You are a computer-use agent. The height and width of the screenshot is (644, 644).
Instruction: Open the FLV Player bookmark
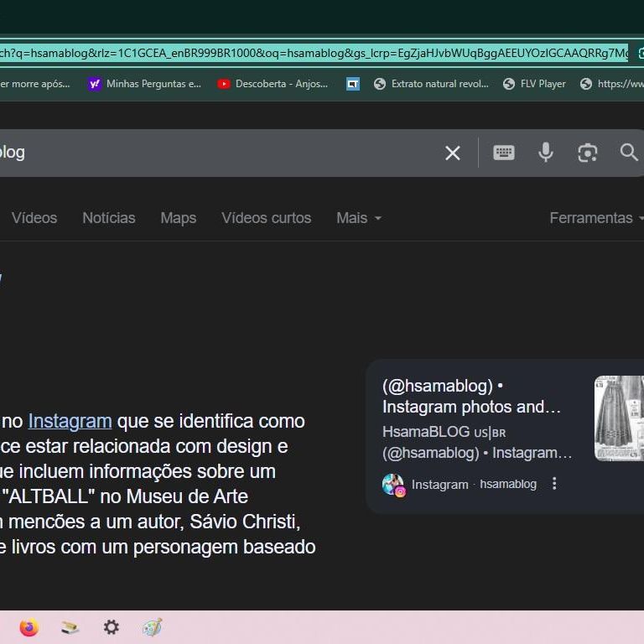tap(534, 84)
